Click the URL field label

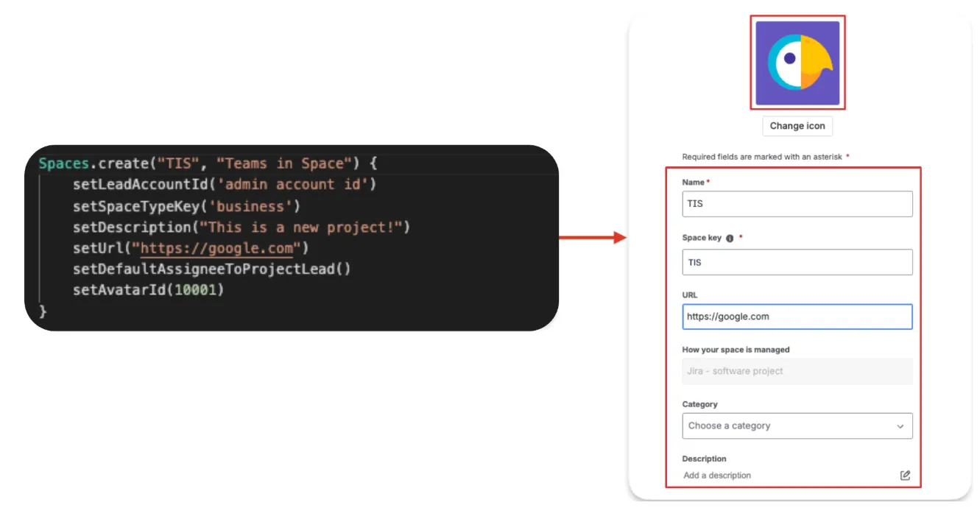tap(690, 295)
